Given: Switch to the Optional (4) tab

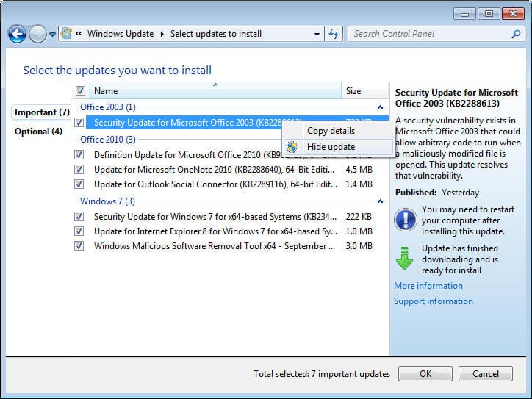Looking at the screenshot, I should pyautogui.click(x=38, y=132).
